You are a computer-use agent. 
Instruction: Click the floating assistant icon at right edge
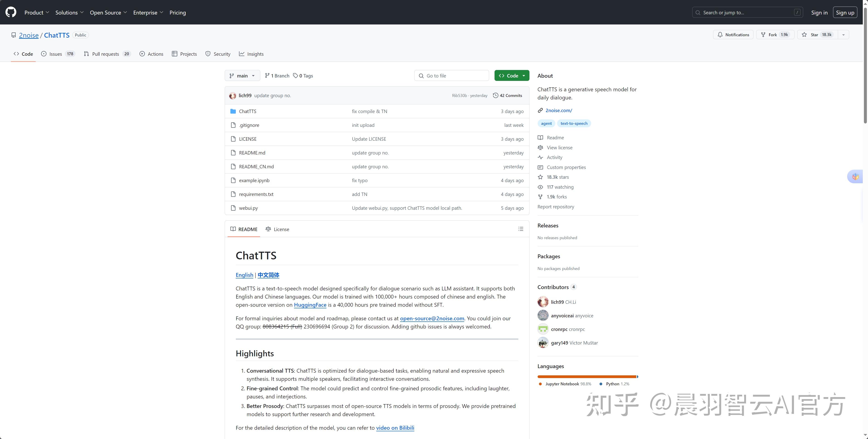856,176
